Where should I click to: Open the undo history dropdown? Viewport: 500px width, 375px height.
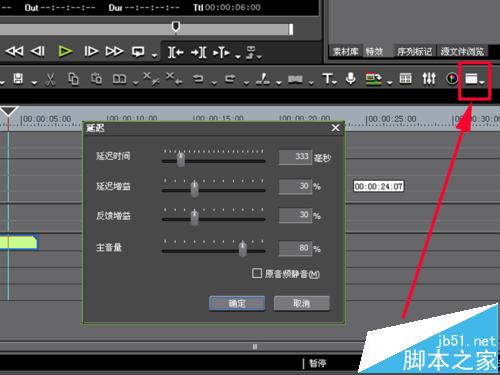(214, 82)
